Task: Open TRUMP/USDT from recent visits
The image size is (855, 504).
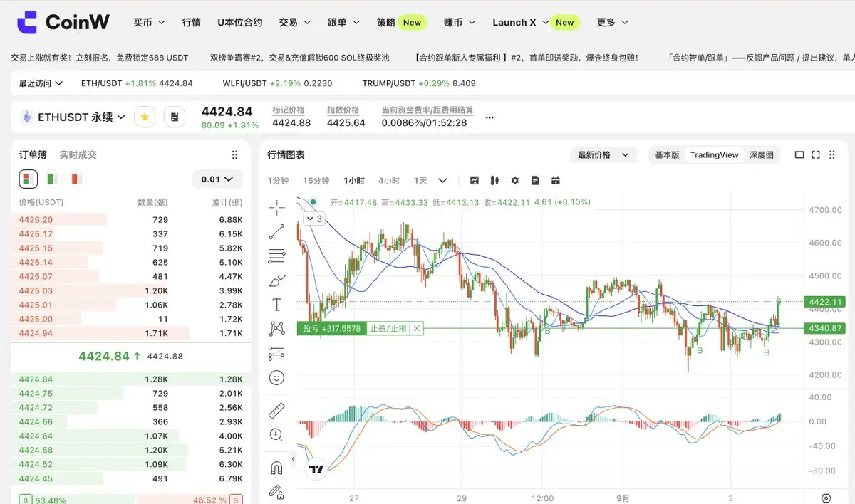Action: coord(419,83)
